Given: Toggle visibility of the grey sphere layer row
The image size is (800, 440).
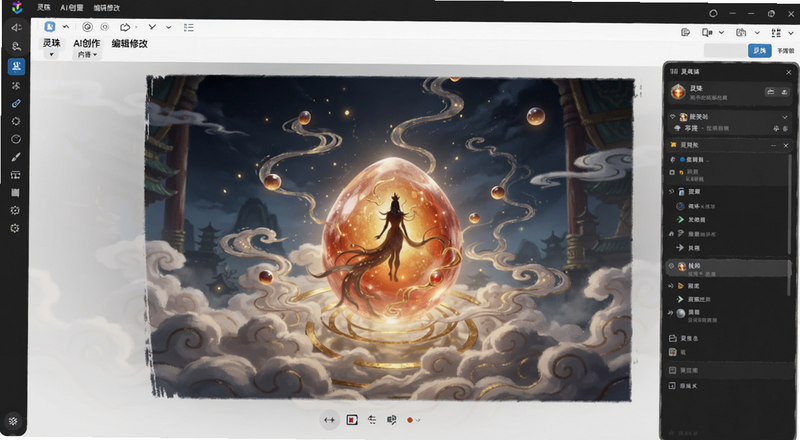Looking at the screenshot, I should point(671,313).
